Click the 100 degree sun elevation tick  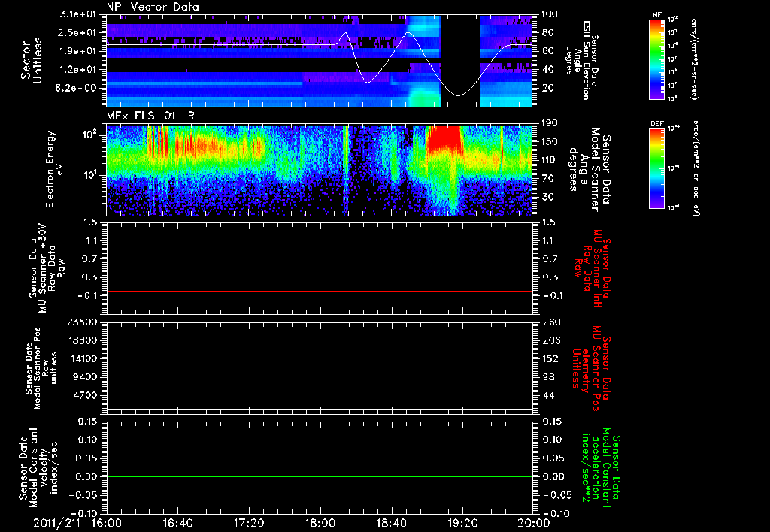pyautogui.click(x=550, y=14)
